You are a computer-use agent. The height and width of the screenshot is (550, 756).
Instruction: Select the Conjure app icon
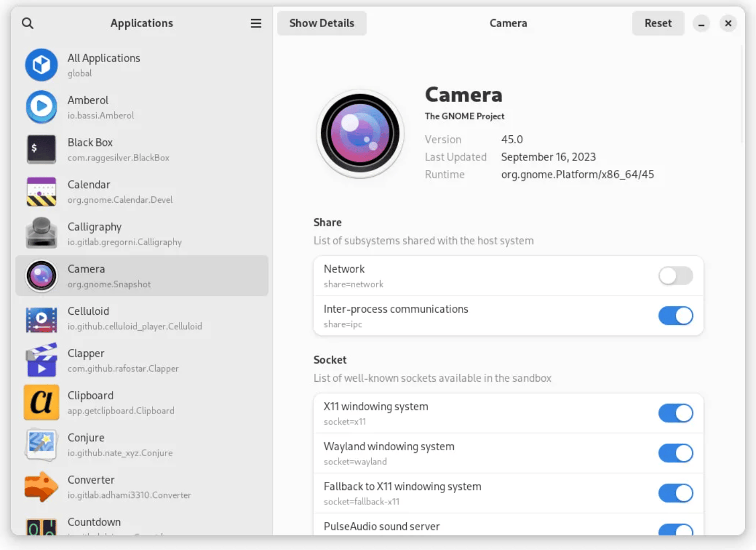click(41, 444)
